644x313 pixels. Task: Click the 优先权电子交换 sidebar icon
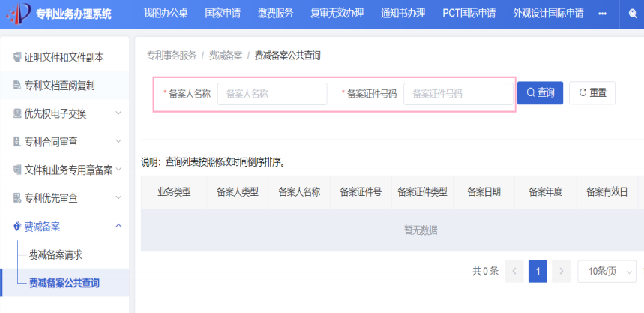[x=17, y=114]
